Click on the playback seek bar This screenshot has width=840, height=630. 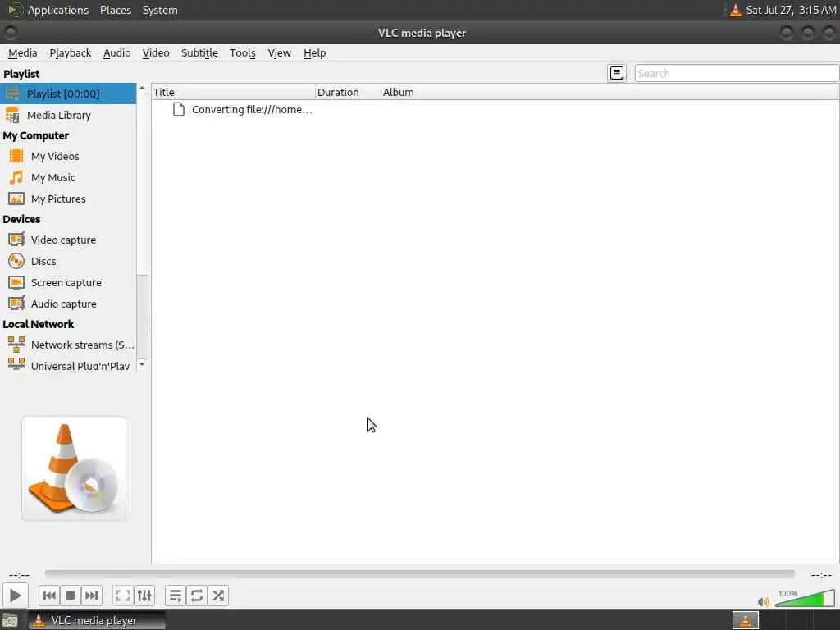419,573
